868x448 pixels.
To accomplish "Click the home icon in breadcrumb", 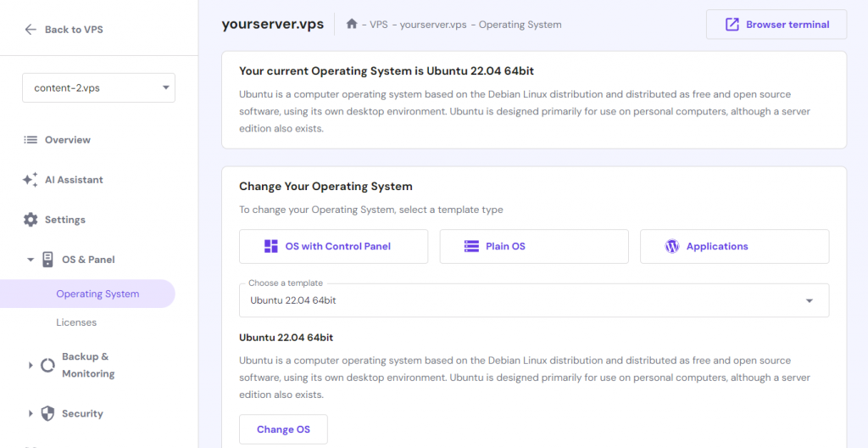I will pos(352,25).
